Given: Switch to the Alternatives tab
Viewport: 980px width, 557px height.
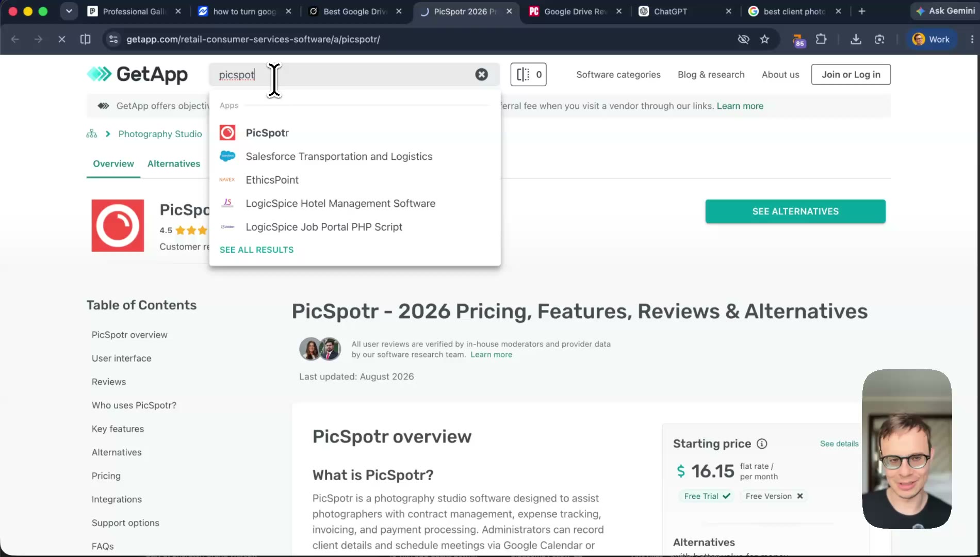Looking at the screenshot, I should pyautogui.click(x=174, y=163).
